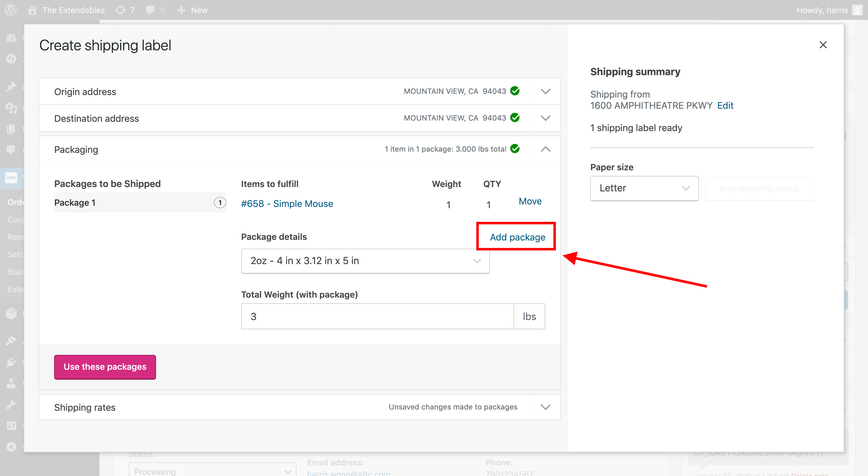Open the Paper size Letter dropdown

pos(644,188)
